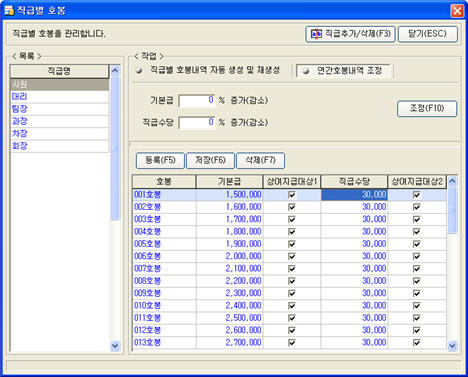Toggle 상여지급대상2 checkbox for 003호봉
This screenshot has width=468, height=377.
click(417, 219)
